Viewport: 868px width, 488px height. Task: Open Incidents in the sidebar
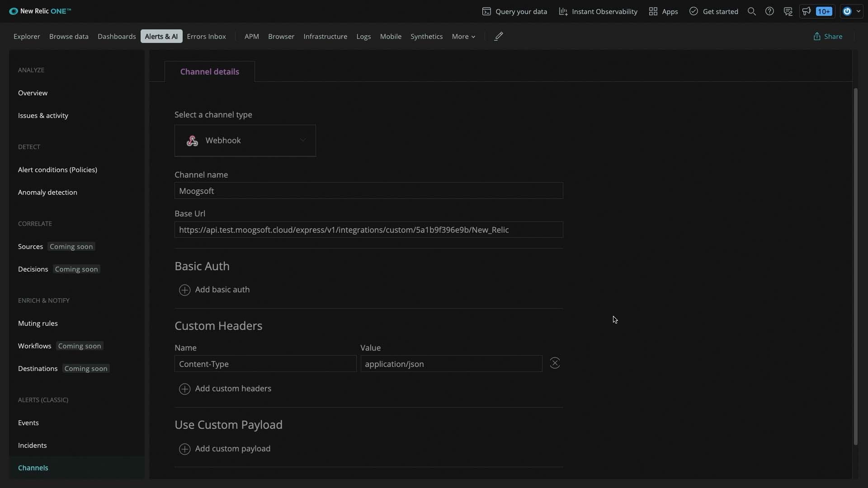point(32,445)
